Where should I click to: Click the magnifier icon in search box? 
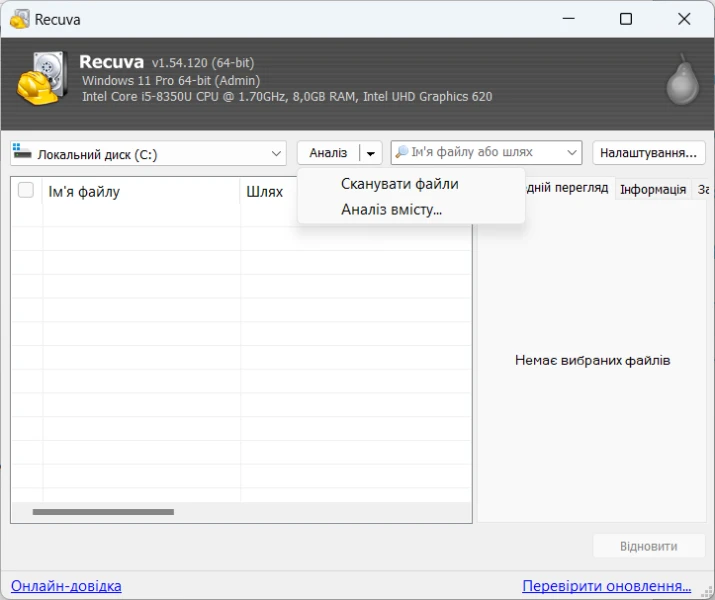click(x=402, y=152)
